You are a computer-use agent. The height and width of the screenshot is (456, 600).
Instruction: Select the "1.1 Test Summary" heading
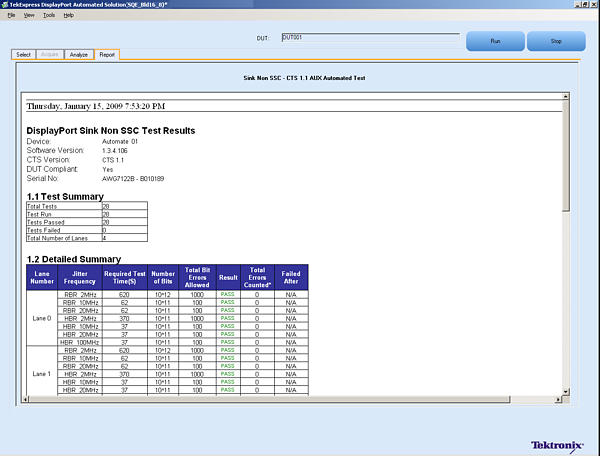tap(65, 197)
